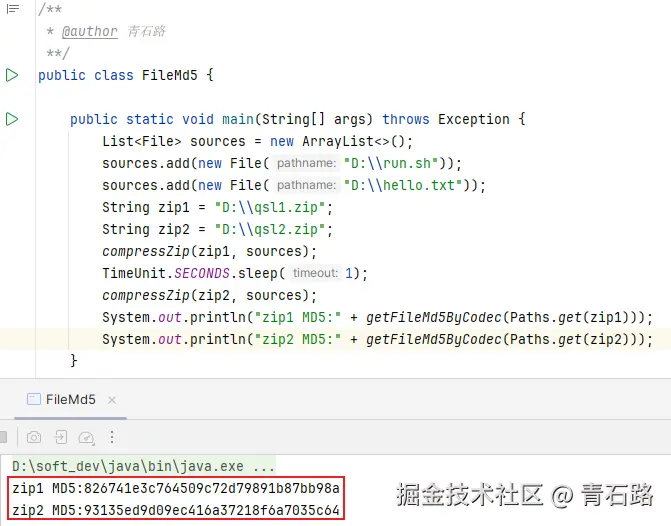Click the java.exe command line in console

(143, 466)
